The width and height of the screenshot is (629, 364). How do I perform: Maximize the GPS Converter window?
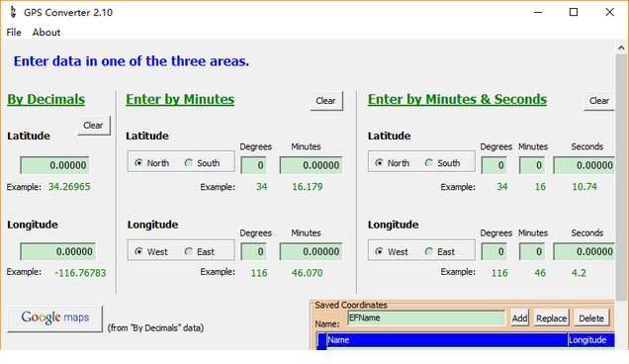pyautogui.click(x=574, y=12)
